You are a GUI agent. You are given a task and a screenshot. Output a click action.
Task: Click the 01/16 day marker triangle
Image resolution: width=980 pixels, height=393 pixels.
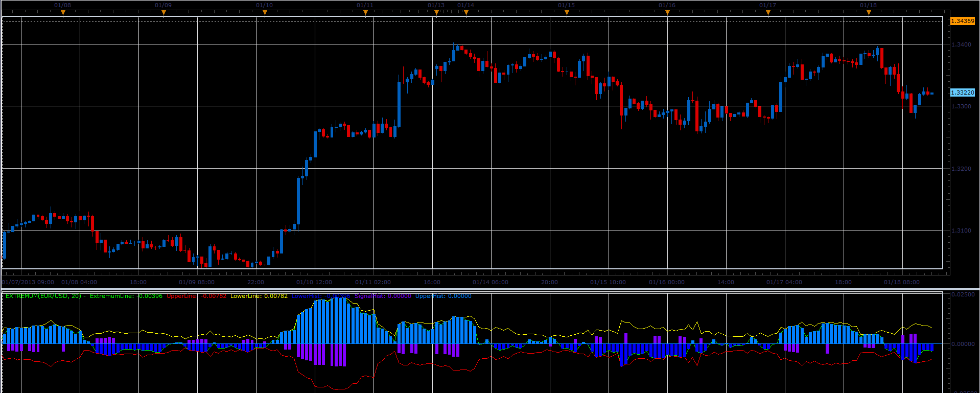[667, 12]
